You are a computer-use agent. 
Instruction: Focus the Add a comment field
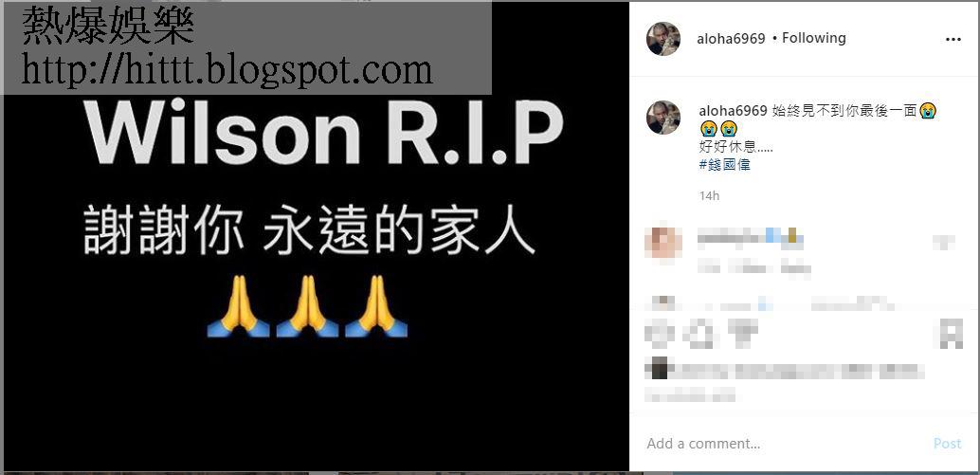785,444
